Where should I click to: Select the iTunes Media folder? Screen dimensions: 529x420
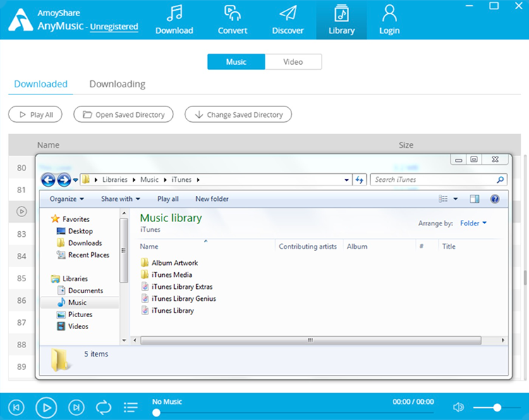[x=166, y=275]
